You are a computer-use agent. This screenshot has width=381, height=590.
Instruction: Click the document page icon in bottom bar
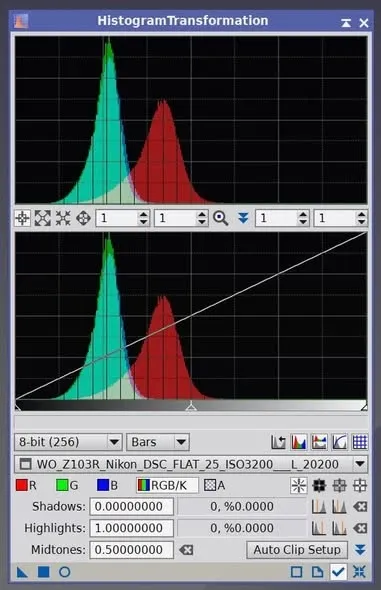[x=317, y=572]
